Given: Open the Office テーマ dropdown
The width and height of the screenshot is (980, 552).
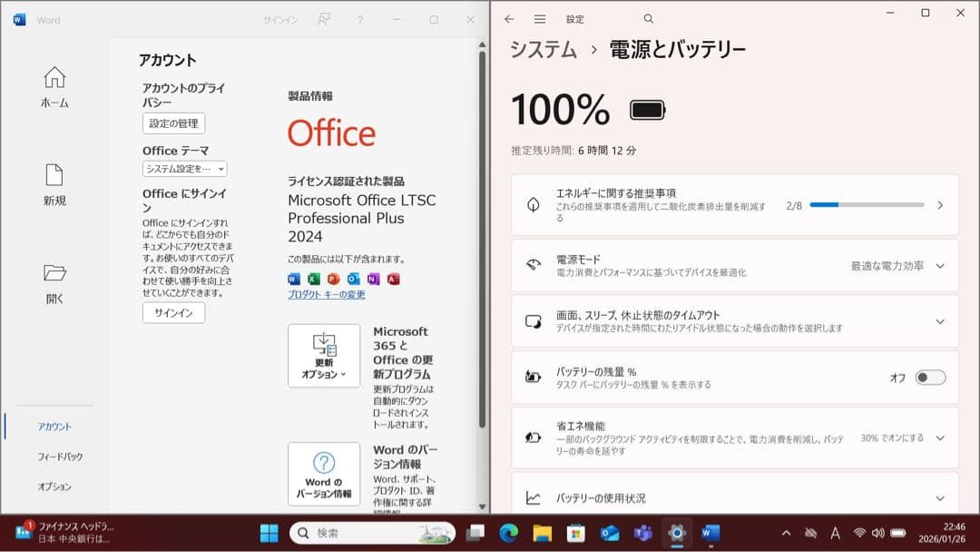Looking at the screenshot, I should click(x=182, y=169).
